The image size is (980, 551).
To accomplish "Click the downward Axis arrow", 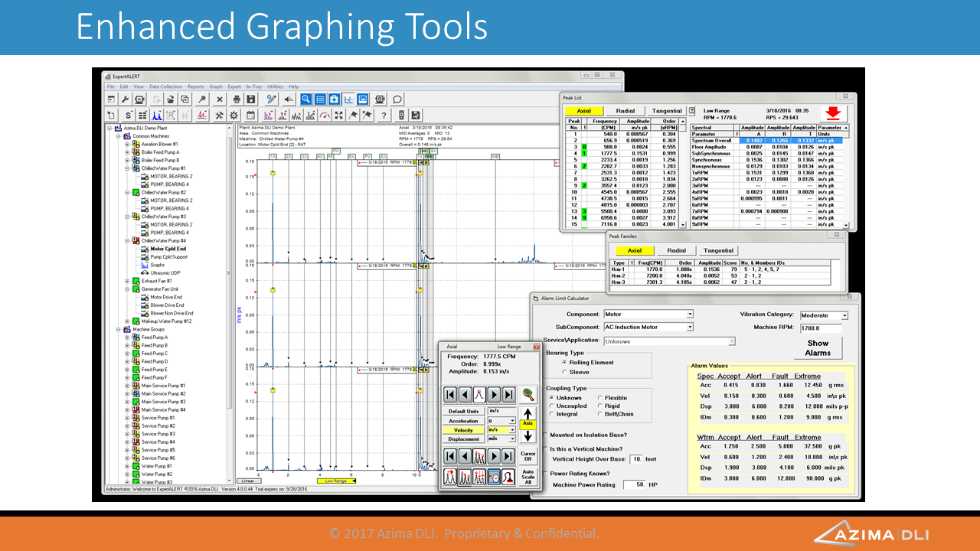I will tap(528, 437).
